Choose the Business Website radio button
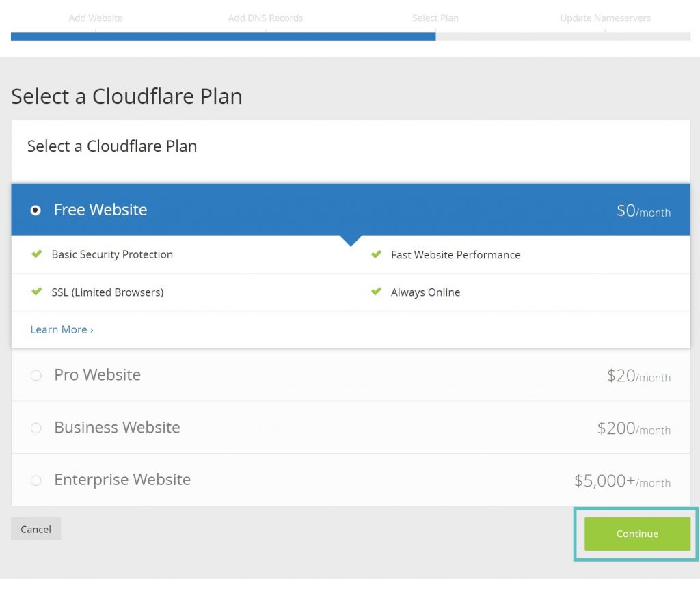Screen dimensions: 700x589 click(36, 428)
